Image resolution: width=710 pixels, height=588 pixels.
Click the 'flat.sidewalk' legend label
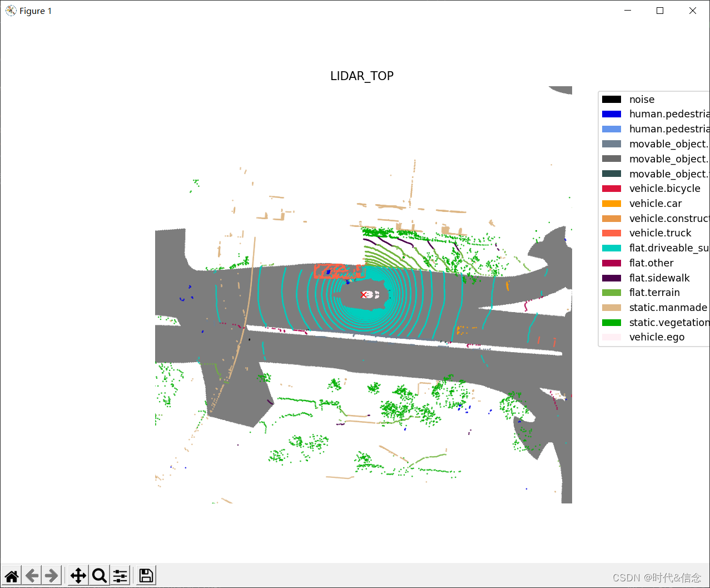click(659, 278)
